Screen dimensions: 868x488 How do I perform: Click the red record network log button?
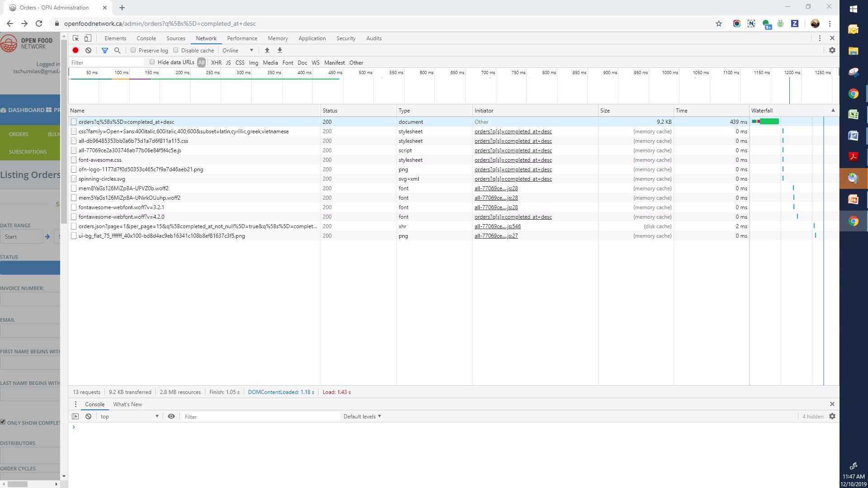point(75,50)
